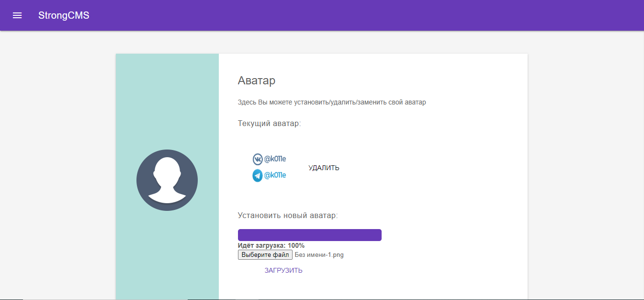Click the selected file name Без имени-1.png
This screenshot has height=300, width=644.
[319, 255]
